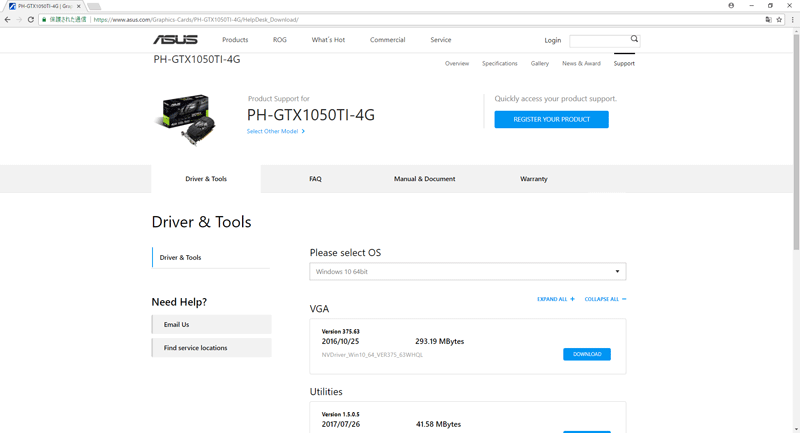
Task: Open the Products menu
Action: pyautogui.click(x=235, y=40)
